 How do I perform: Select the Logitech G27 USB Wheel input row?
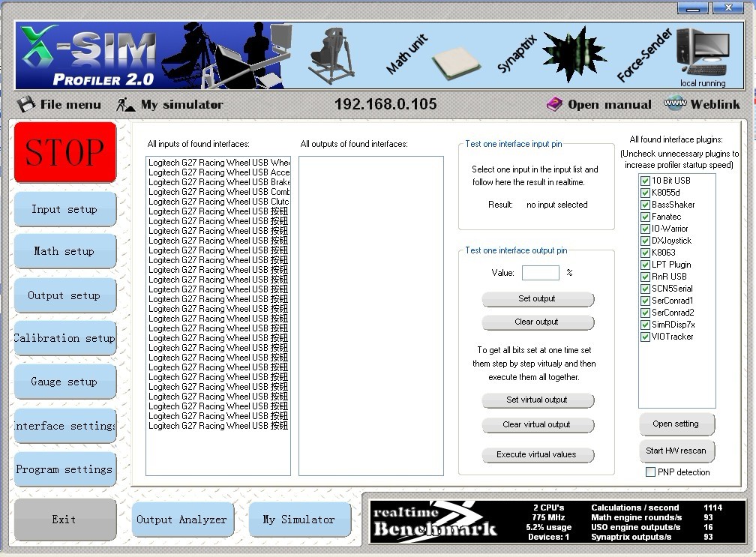point(219,163)
